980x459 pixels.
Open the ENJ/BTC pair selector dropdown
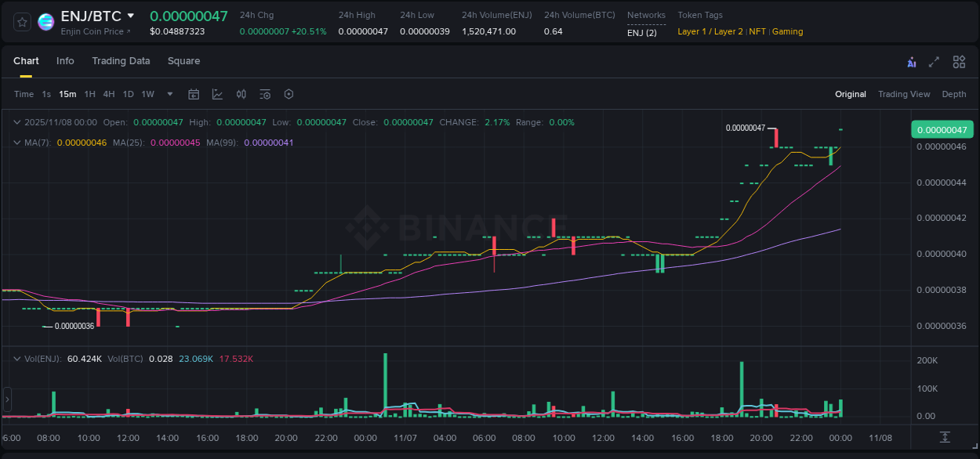click(x=130, y=15)
